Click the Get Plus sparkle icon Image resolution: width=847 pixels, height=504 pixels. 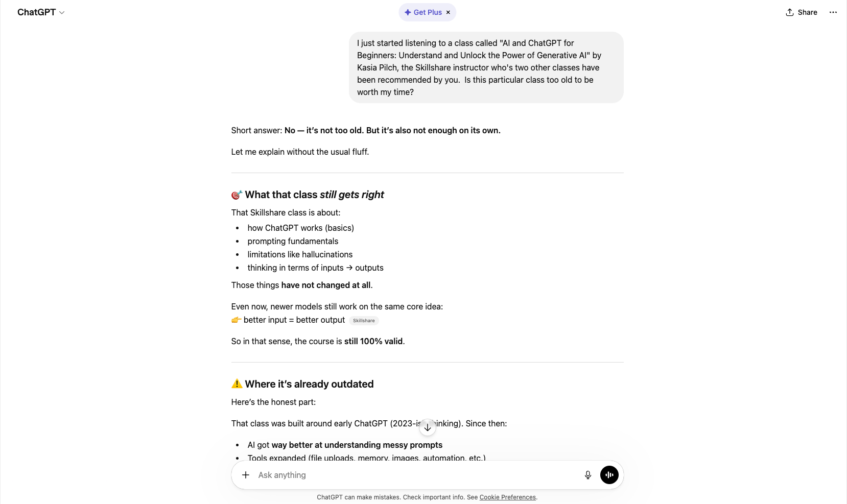(x=408, y=12)
